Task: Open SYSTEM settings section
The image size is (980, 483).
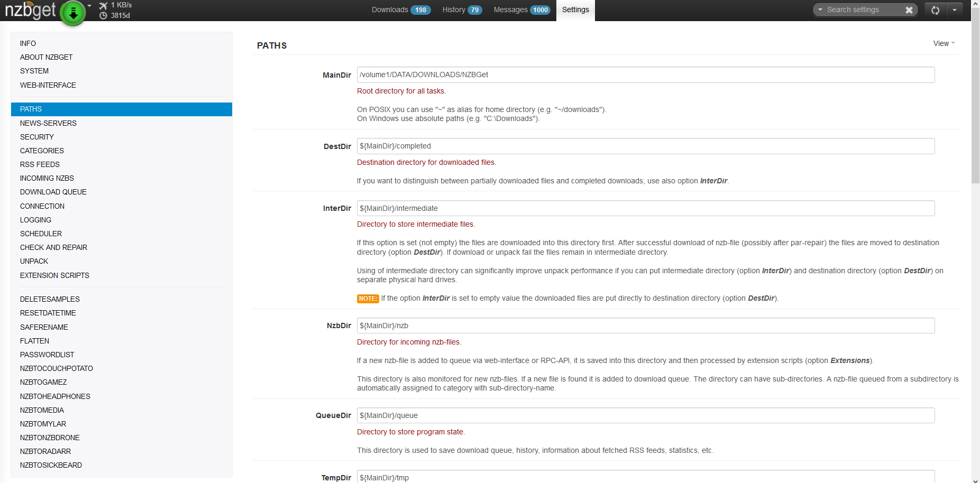Action: tap(122, 71)
